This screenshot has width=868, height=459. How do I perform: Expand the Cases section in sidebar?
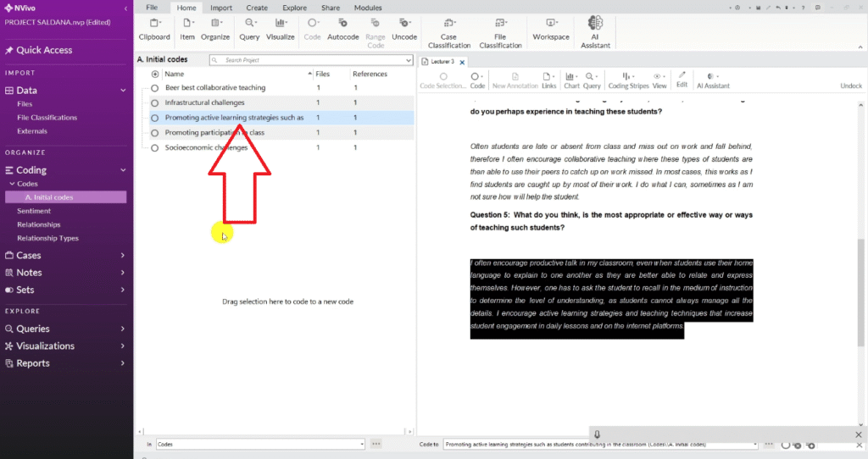point(123,255)
